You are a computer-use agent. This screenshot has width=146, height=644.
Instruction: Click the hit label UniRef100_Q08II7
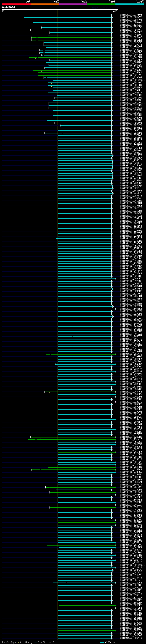tap(131, 93)
